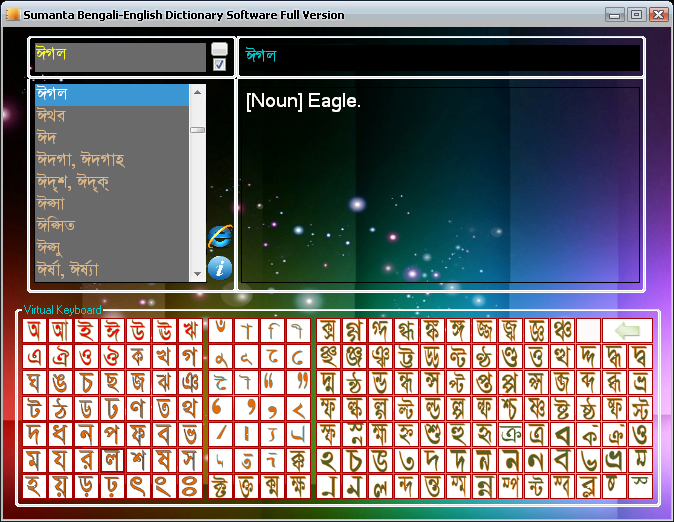Click word list scroll down arrow
Screen dimensions: 674x522
[x=197, y=274]
